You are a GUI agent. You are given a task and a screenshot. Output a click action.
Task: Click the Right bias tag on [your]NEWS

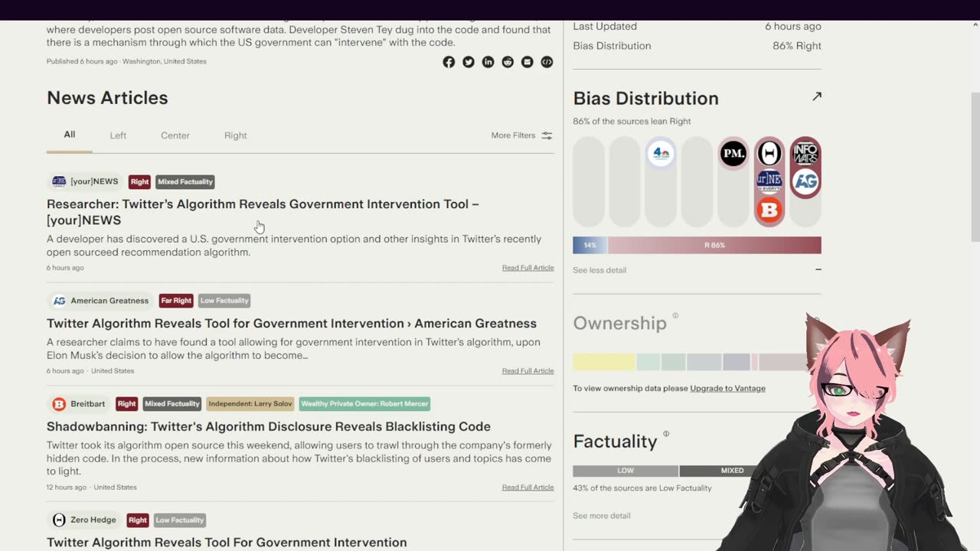(x=139, y=182)
